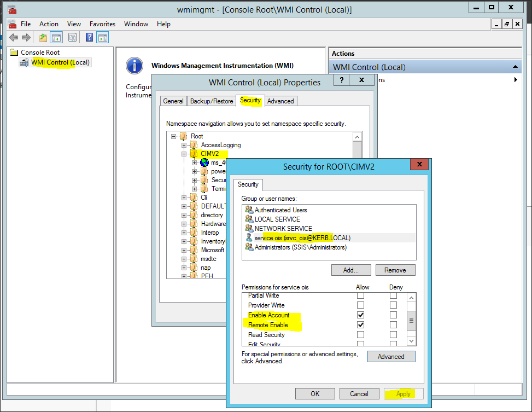The width and height of the screenshot is (532, 412).
Task: Click the properties dialog question mark help button
Action: pos(342,80)
